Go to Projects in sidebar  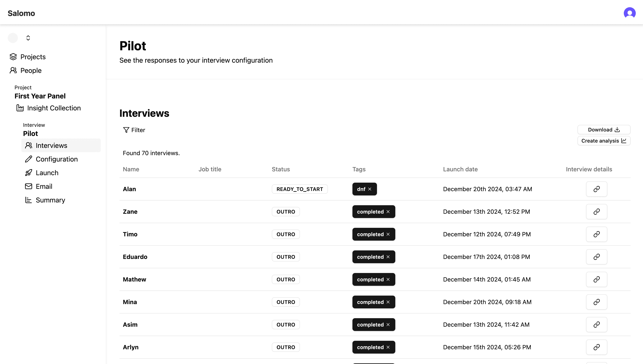coord(33,57)
